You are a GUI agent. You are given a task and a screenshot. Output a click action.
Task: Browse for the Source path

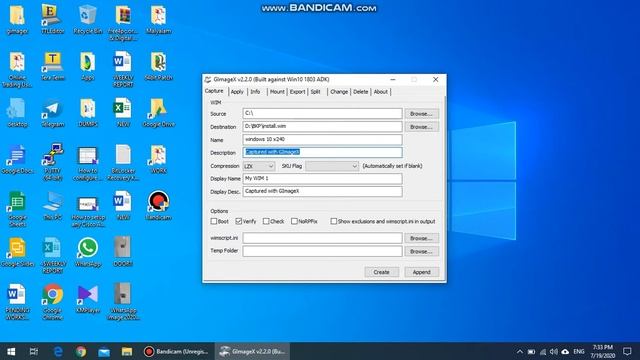[x=422, y=113]
